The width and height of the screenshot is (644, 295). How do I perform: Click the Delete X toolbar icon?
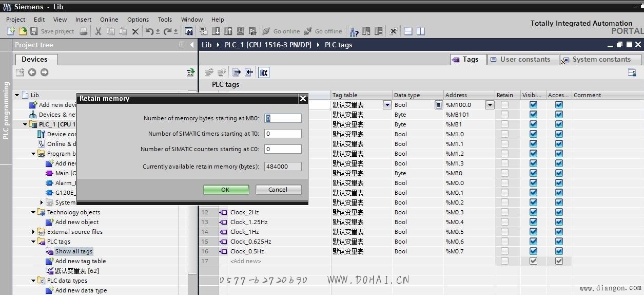pos(135,31)
